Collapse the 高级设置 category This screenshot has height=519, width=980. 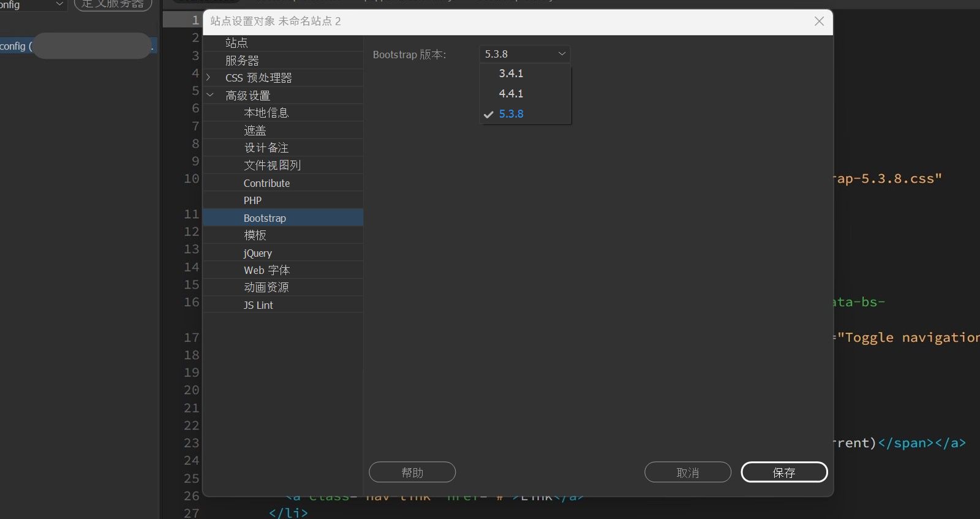209,95
